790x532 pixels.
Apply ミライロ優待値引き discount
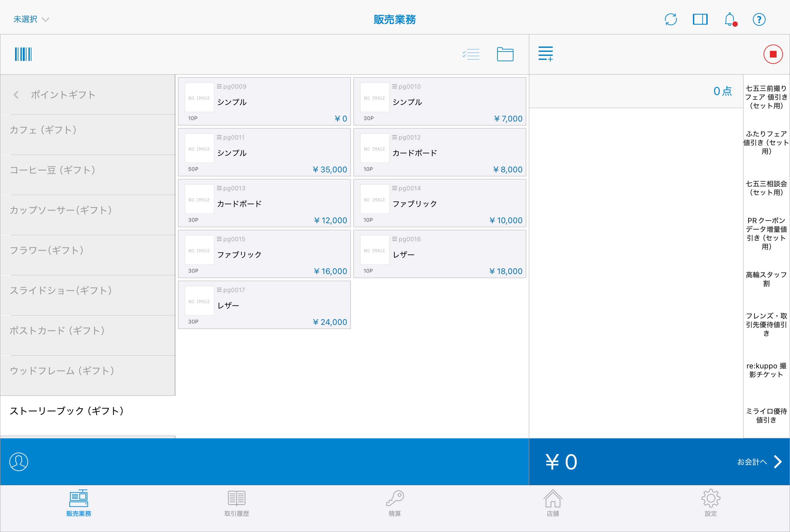pyautogui.click(x=766, y=415)
